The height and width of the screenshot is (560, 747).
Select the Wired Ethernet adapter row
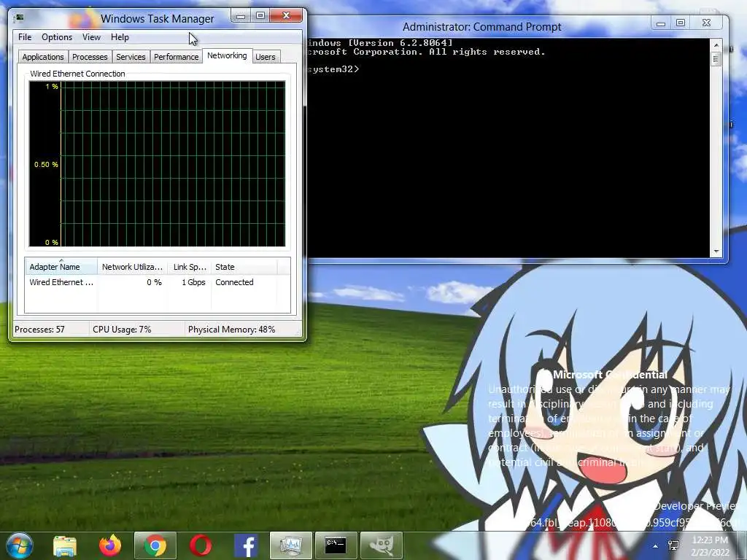(x=158, y=282)
